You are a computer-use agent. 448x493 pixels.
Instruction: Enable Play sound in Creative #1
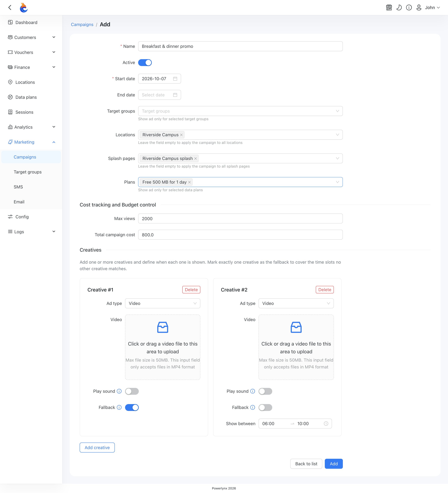pyautogui.click(x=132, y=391)
